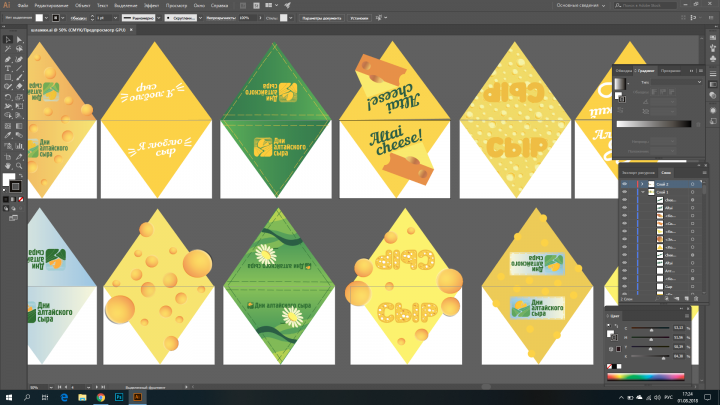Adjust the C (cyan) slider in Color panel
The width and height of the screenshot is (720, 405).
point(650,329)
